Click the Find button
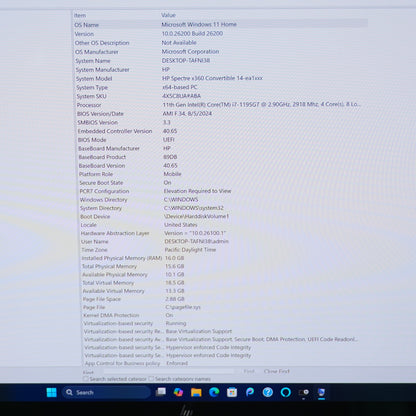 pyautogui.click(x=249, y=371)
